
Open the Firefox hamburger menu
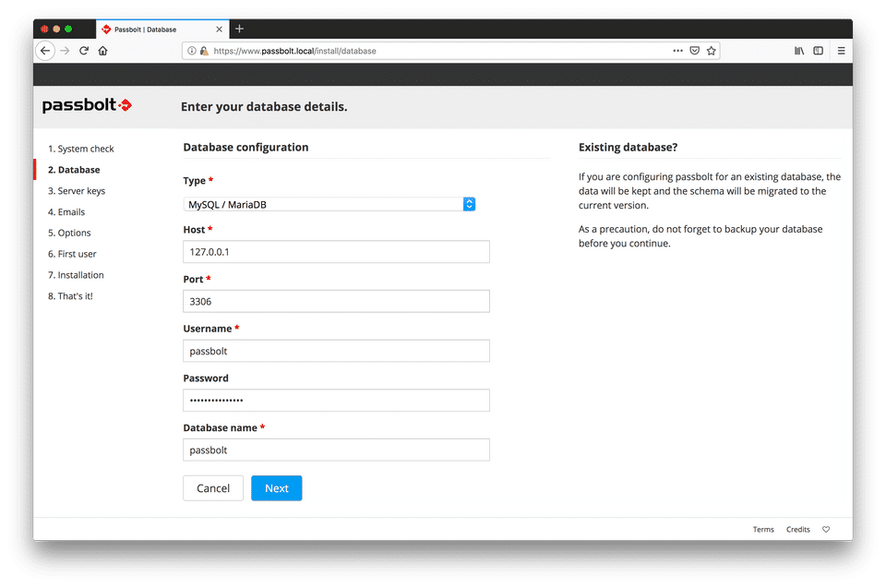(841, 51)
